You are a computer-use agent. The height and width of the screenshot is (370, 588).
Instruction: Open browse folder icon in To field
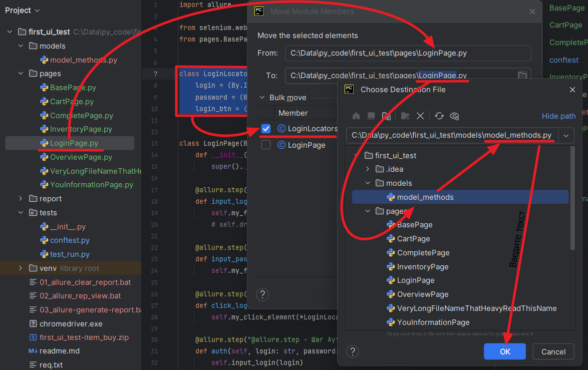(x=522, y=76)
